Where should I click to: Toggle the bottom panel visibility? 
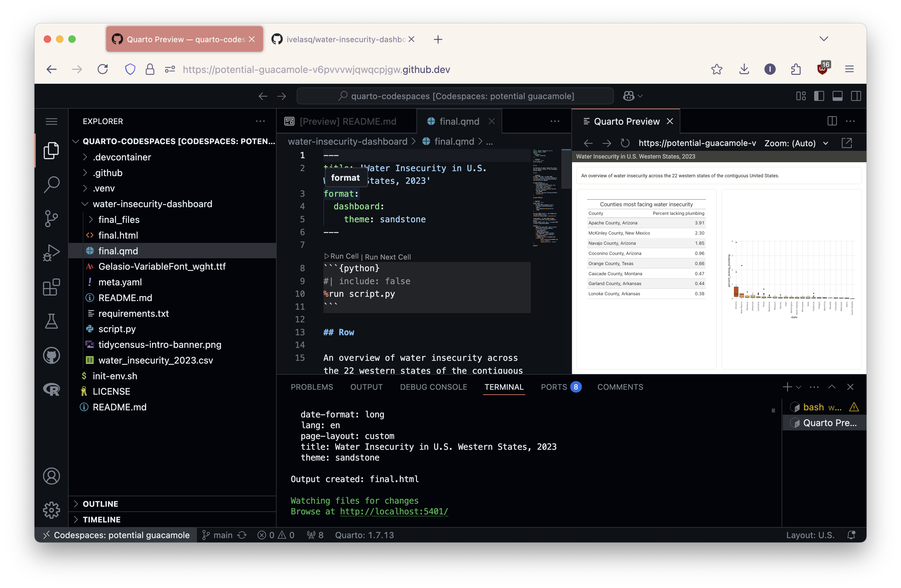point(837,96)
